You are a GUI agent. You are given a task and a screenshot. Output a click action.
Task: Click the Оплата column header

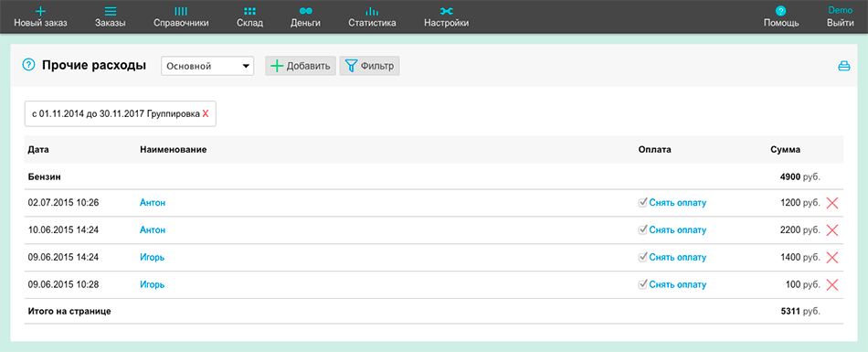(x=654, y=150)
